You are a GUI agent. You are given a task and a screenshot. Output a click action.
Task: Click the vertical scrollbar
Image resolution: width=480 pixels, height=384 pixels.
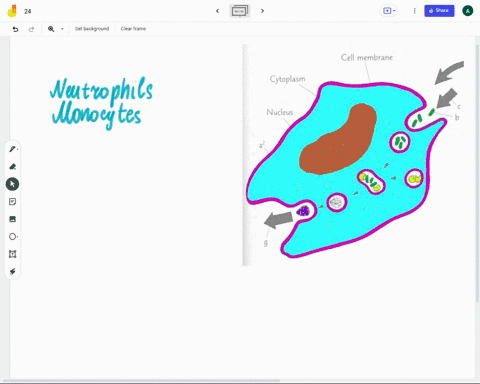pos(477,173)
